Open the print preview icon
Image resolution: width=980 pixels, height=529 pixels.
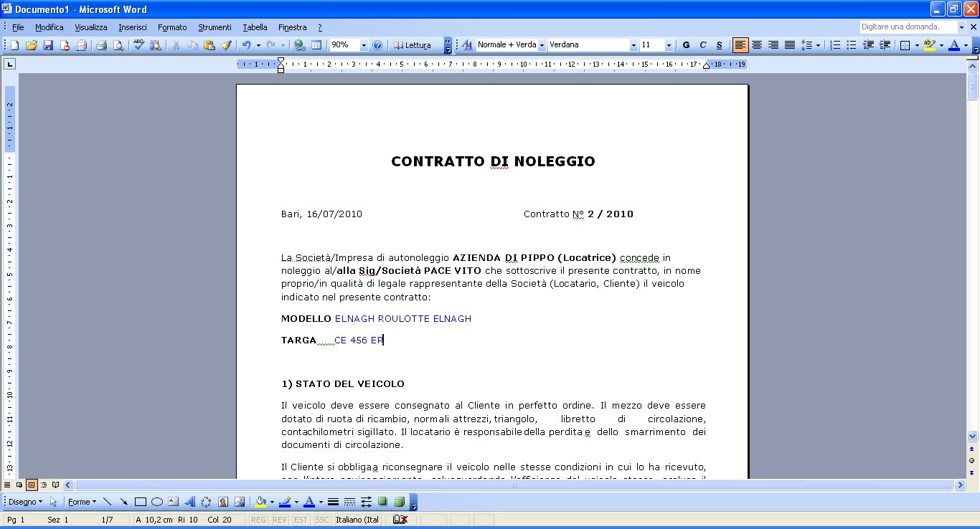(118, 45)
